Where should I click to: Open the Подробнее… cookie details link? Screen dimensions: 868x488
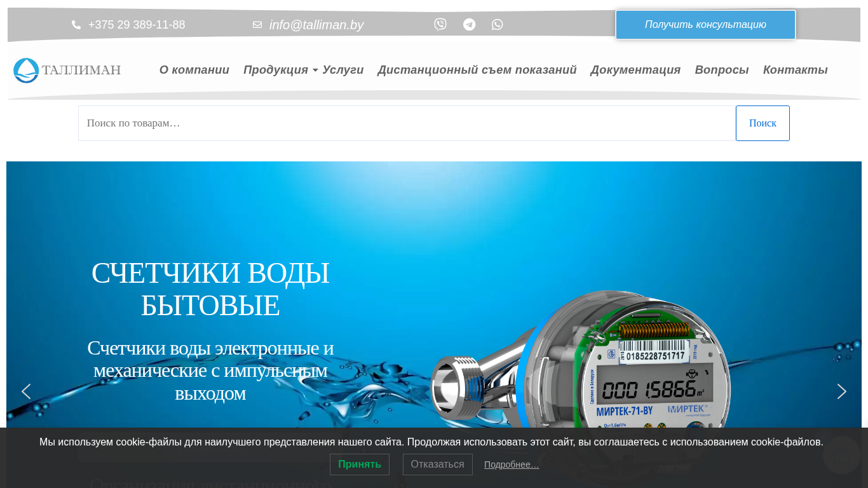point(512,464)
